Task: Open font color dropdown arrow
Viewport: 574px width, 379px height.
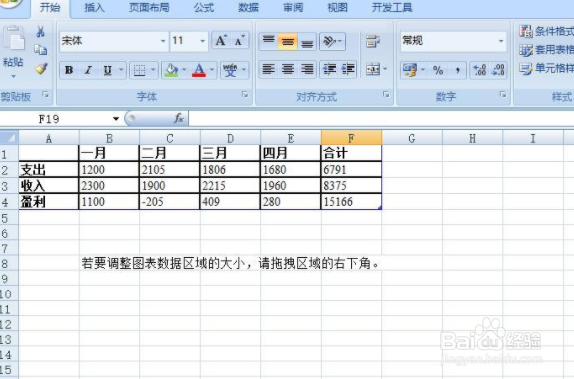Action: point(212,70)
